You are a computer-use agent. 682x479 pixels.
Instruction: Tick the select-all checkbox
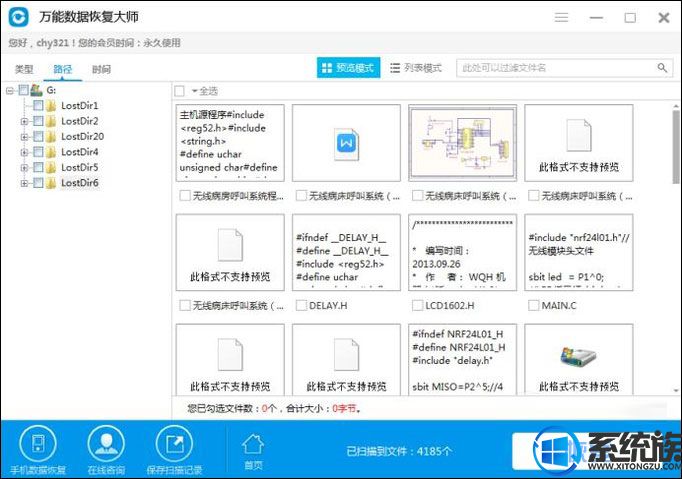tap(179, 91)
